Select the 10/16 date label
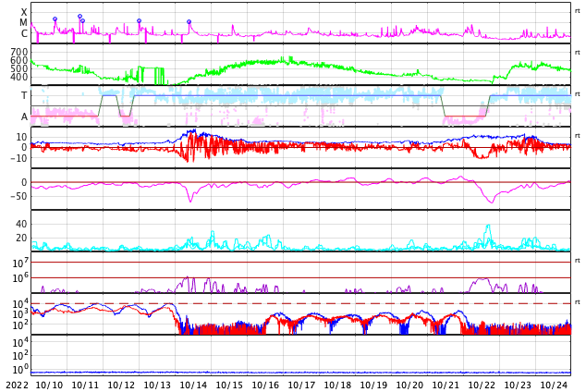 click(x=265, y=385)
